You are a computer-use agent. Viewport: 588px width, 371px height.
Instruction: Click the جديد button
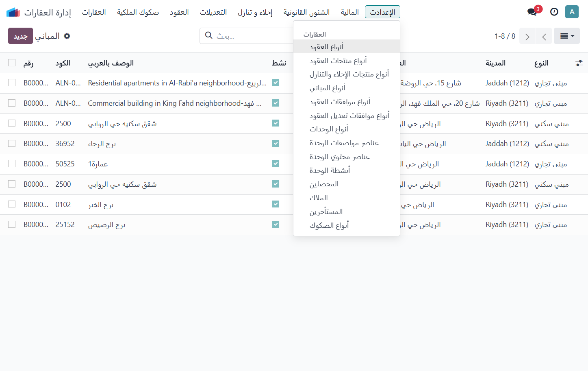[20, 36]
